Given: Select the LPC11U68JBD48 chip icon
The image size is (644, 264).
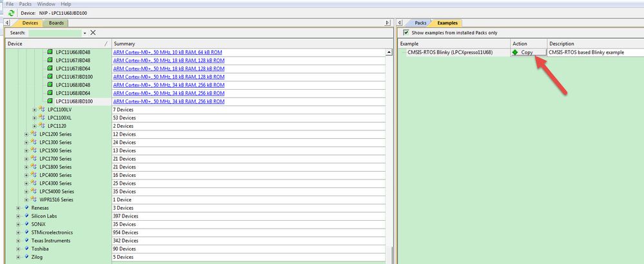Looking at the screenshot, I should pyautogui.click(x=50, y=85).
